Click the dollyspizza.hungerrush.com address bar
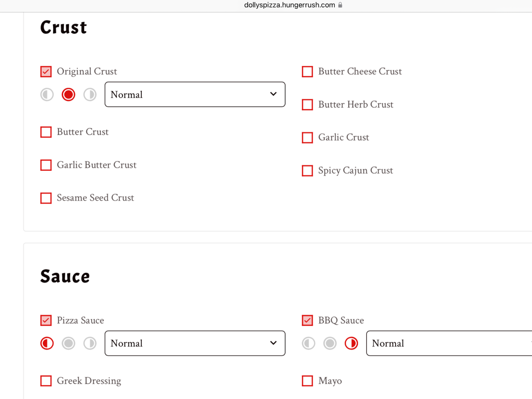 pos(290,5)
